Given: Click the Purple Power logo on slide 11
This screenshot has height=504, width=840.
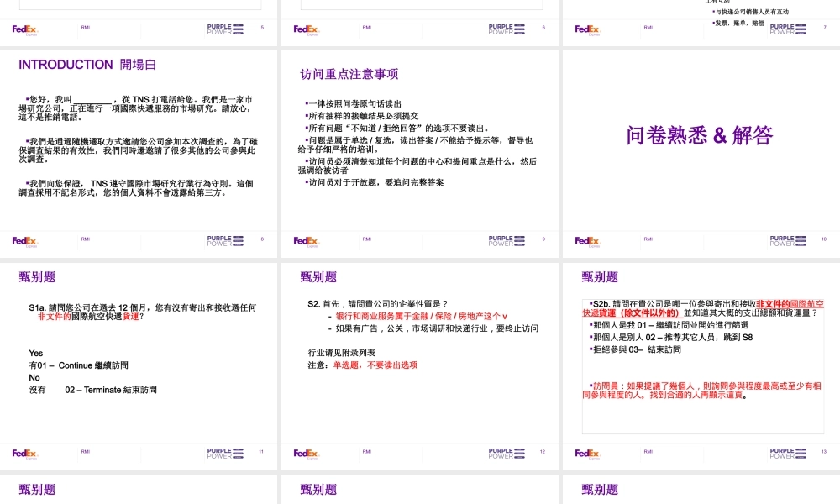Looking at the screenshot, I should point(225,454).
